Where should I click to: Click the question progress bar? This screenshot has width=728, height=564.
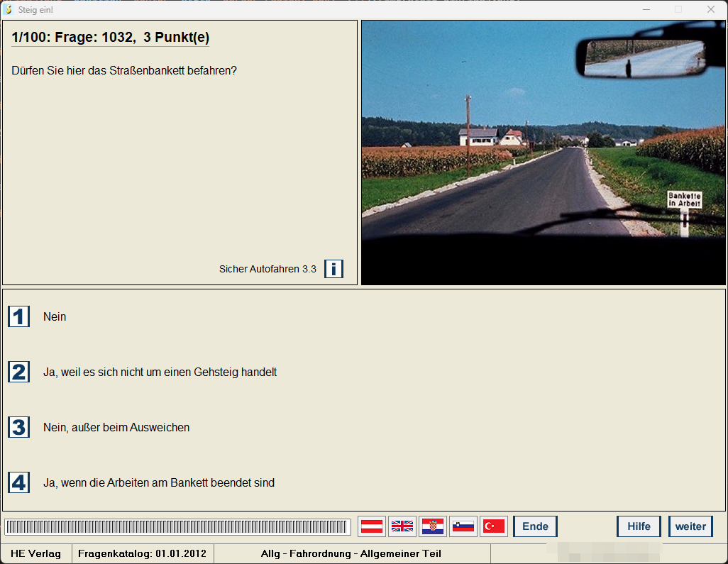[177, 526]
